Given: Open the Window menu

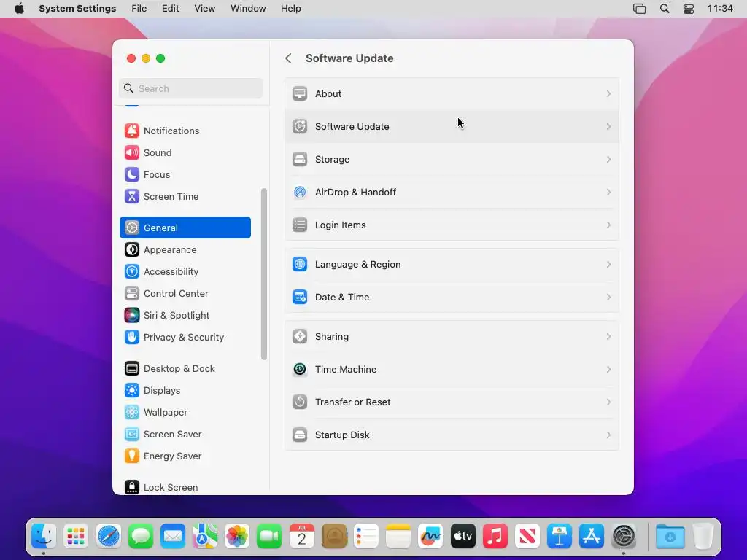Looking at the screenshot, I should 248,9.
